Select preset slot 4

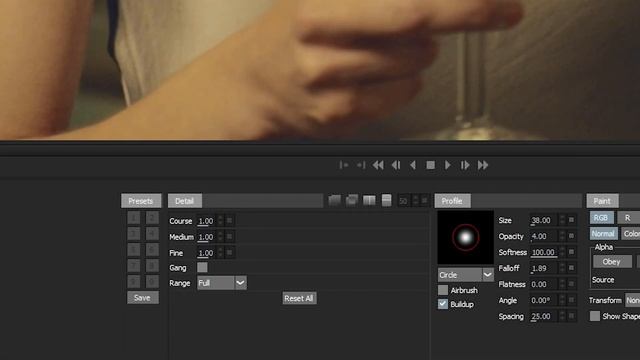(152, 233)
